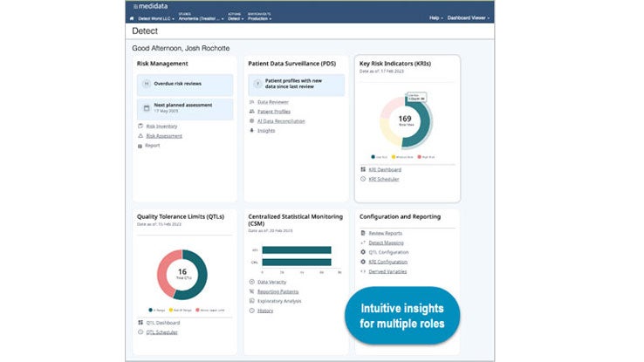Open Patient profiles with new data card
The image size is (644, 362).
[x=296, y=85]
